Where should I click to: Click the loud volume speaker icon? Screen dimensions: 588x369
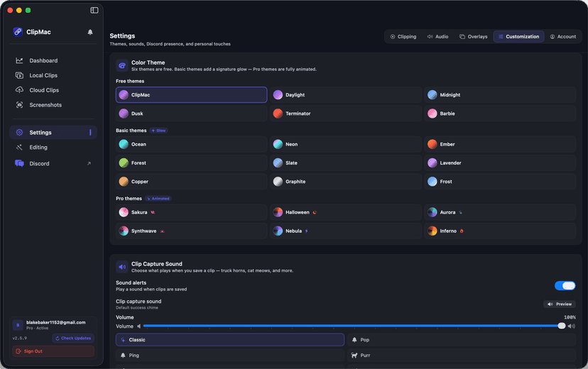[572, 326]
